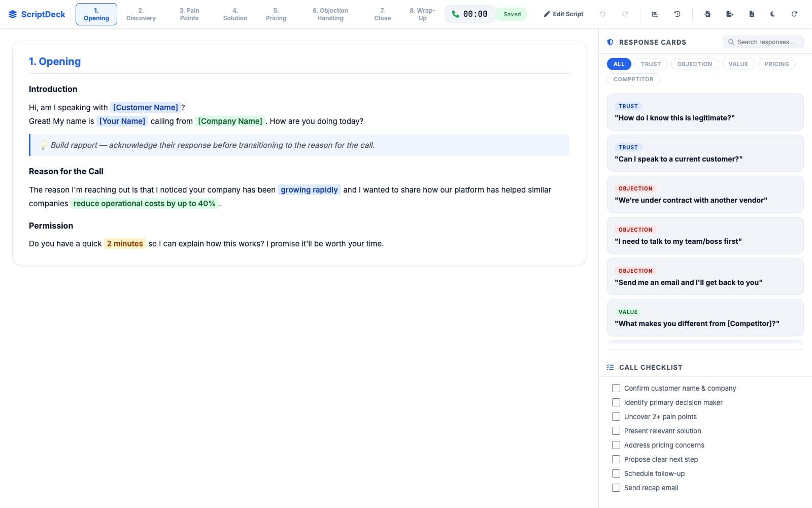Click the Call Checklist list icon

610,367
